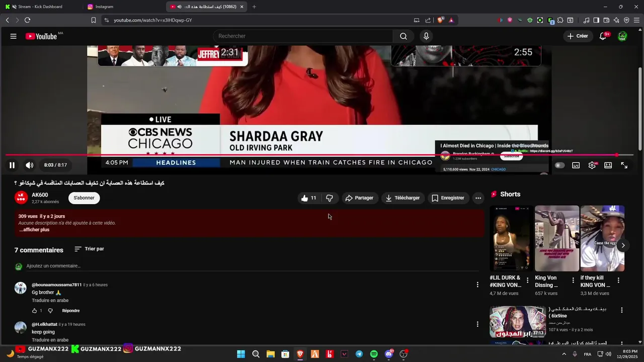Click the Ajoutez un commentaire field
The height and width of the screenshot is (362, 644).
click(x=252, y=266)
